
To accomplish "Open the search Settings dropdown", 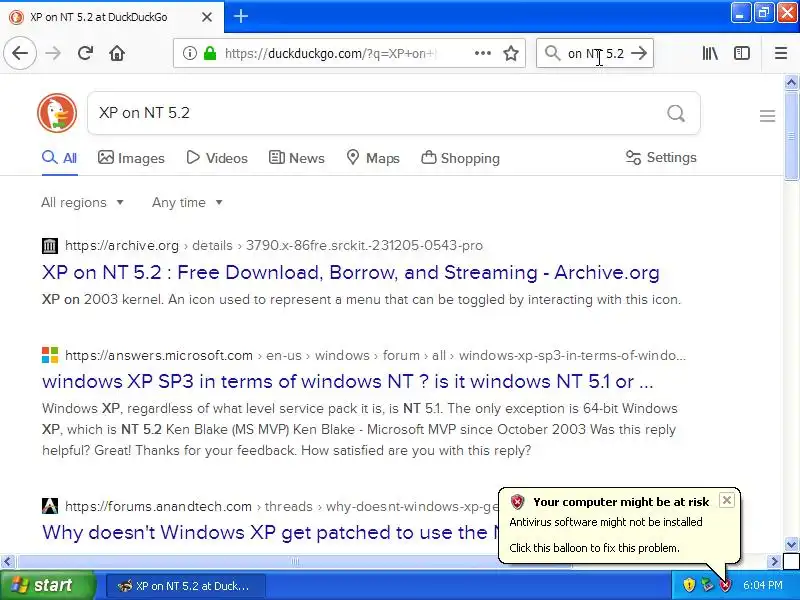I will (661, 158).
